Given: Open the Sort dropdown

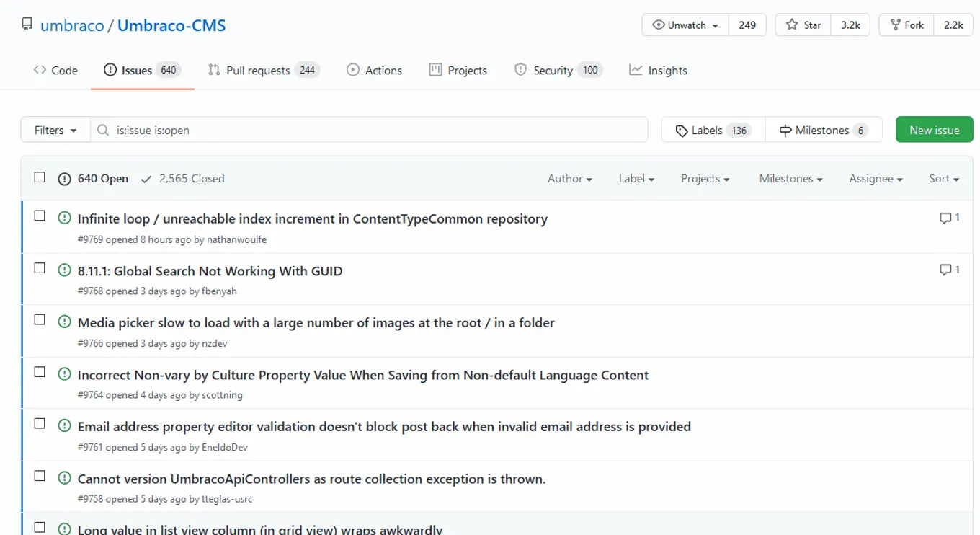Looking at the screenshot, I should (944, 179).
